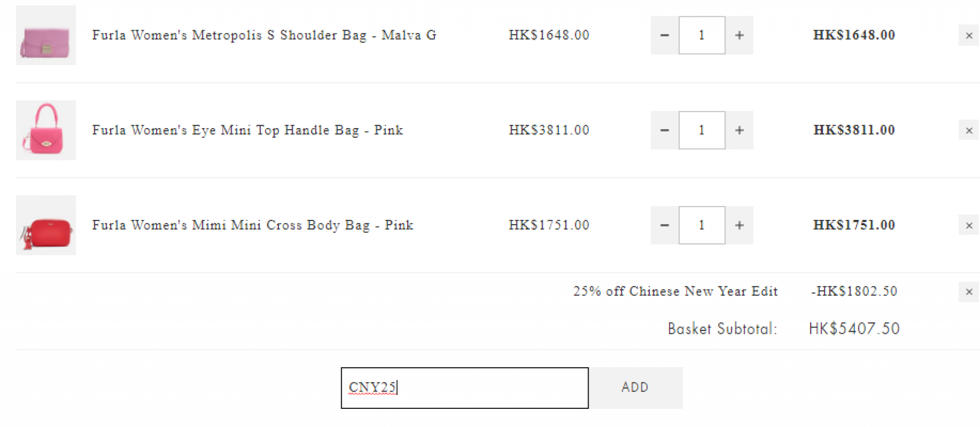Click quantity field for Metropolis S Shoulder Bag

[702, 35]
